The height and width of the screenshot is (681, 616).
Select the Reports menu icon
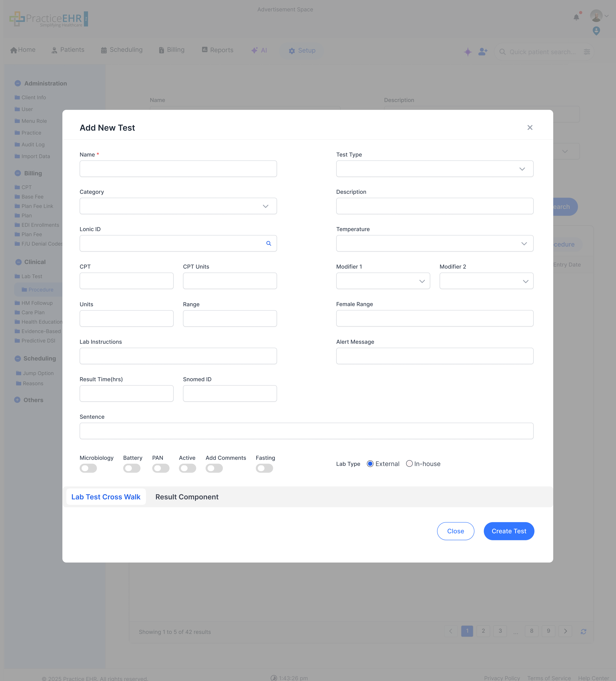coord(205,50)
